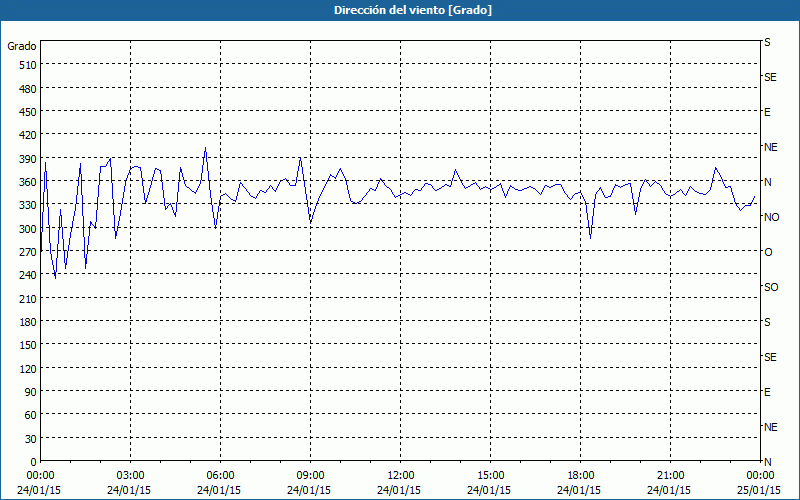
Task: Click the 90 y-axis label
Action: tap(31, 392)
